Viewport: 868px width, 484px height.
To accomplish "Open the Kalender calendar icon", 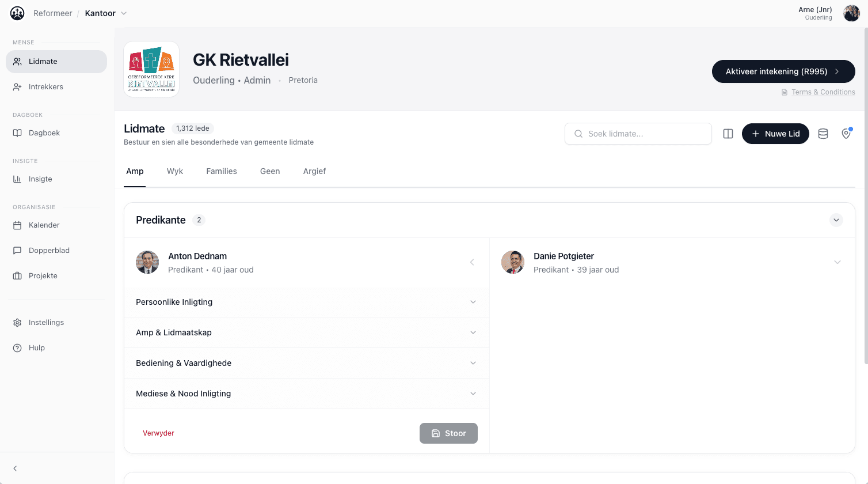I will click(x=17, y=225).
